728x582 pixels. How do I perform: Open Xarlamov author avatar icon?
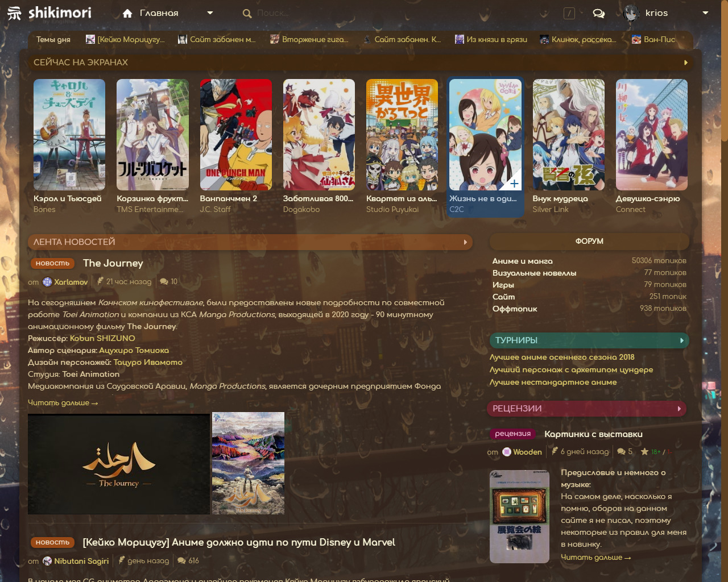(x=47, y=282)
